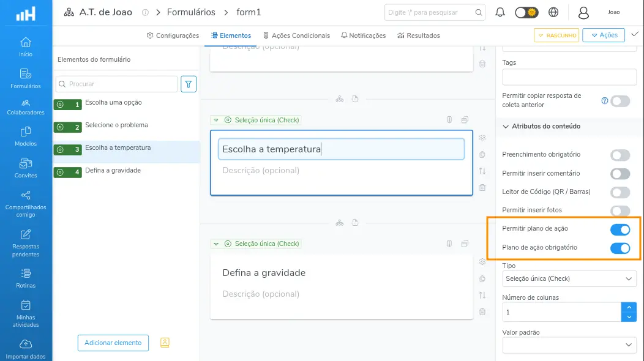Switch to the Elementos tab
This screenshot has height=361, width=644.
pyautogui.click(x=231, y=35)
